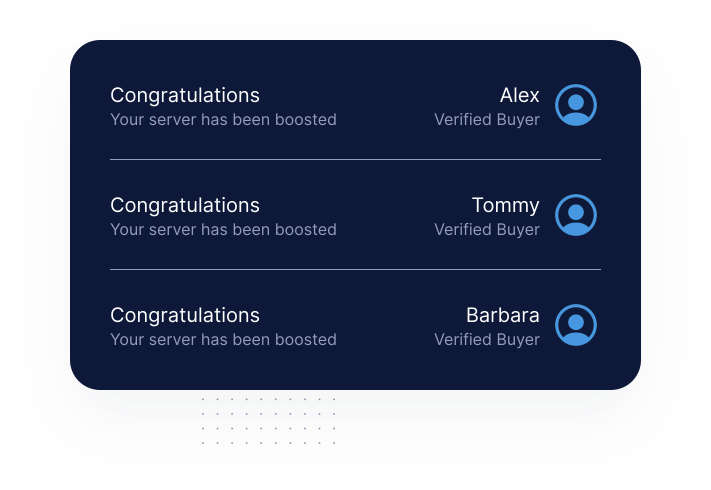Click Verified Buyer label under Tommy

(486, 230)
